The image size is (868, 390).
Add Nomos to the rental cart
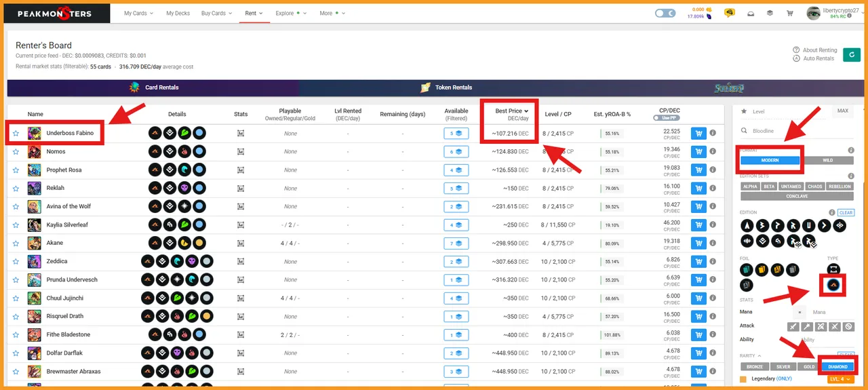tap(698, 151)
